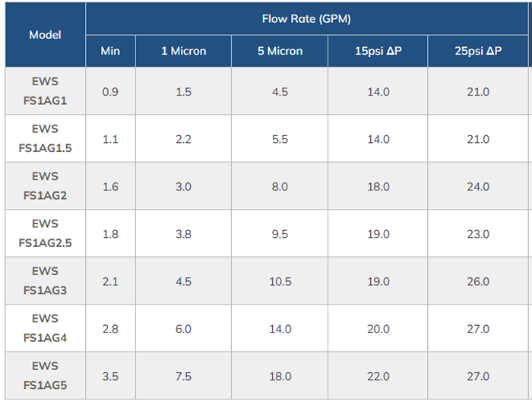Click the EWS FS1AG2 model cell
532x414 pixels.
[45, 186]
